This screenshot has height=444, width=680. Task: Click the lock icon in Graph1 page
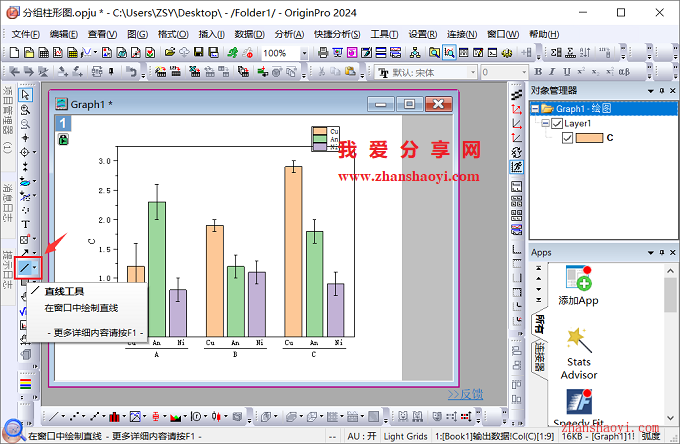click(63, 140)
